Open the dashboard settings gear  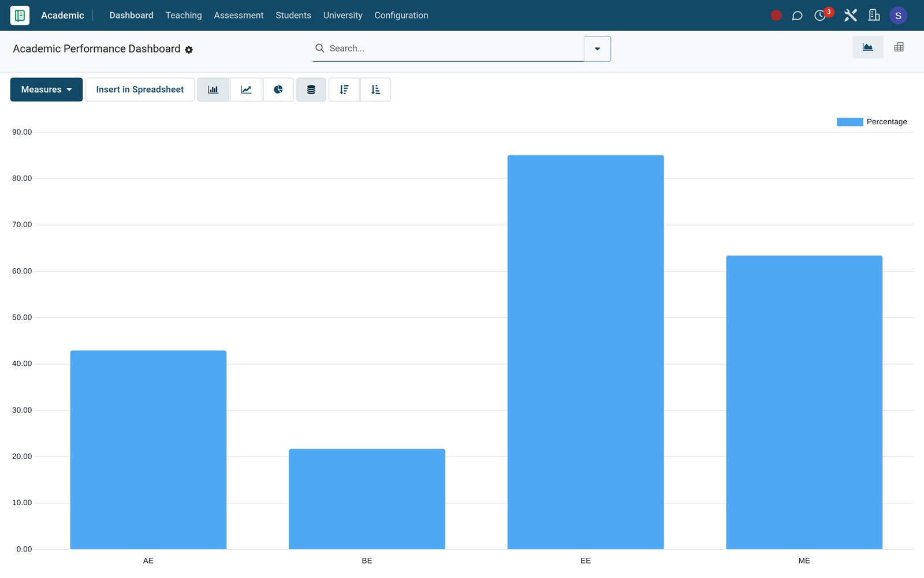[189, 50]
